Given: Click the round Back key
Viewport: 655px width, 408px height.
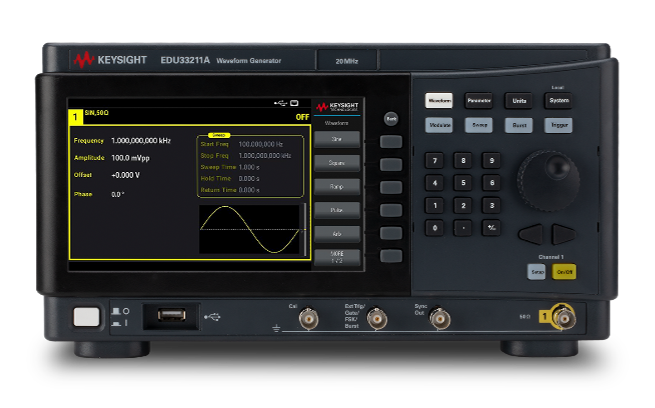Looking at the screenshot, I should pos(391,119).
